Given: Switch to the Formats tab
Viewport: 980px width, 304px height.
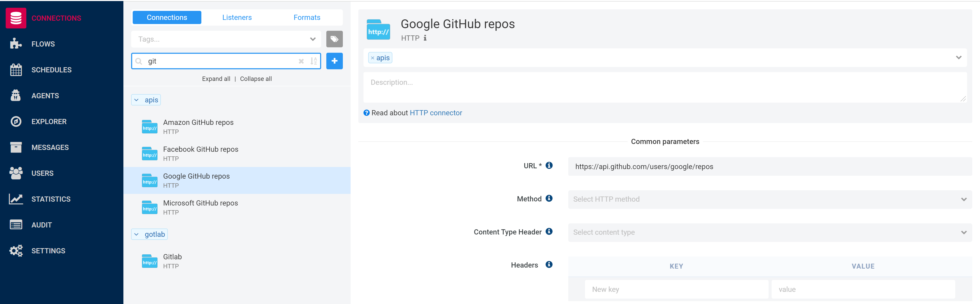Looking at the screenshot, I should tap(307, 18).
